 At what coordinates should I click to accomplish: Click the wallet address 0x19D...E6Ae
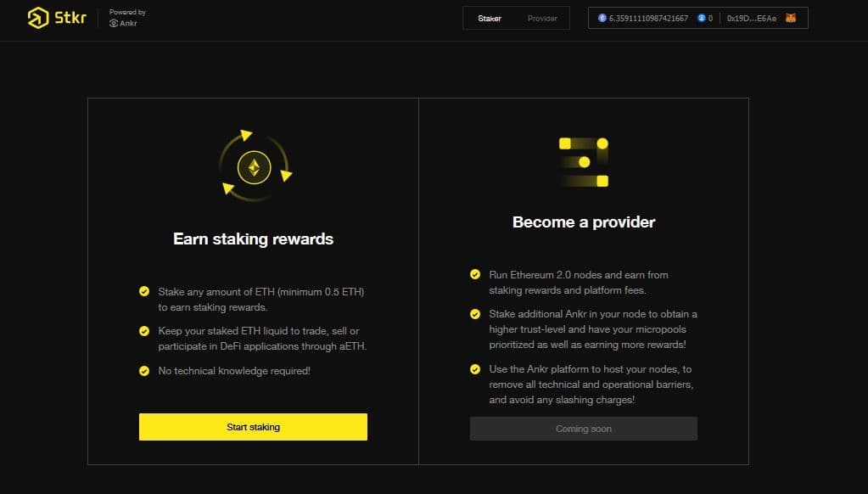(749, 18)
